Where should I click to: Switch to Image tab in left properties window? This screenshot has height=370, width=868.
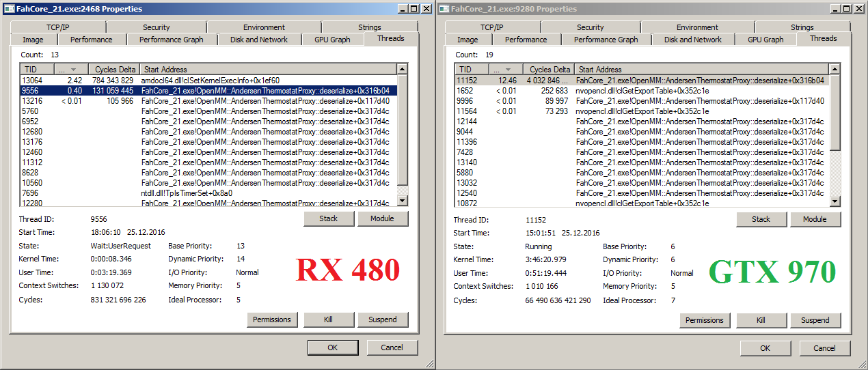(x=33, y=40)
